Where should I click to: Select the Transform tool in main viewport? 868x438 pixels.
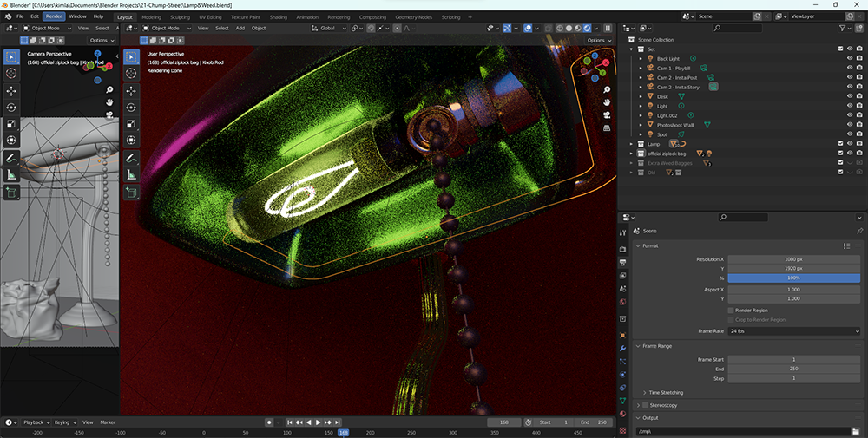(x=131, y=140)
